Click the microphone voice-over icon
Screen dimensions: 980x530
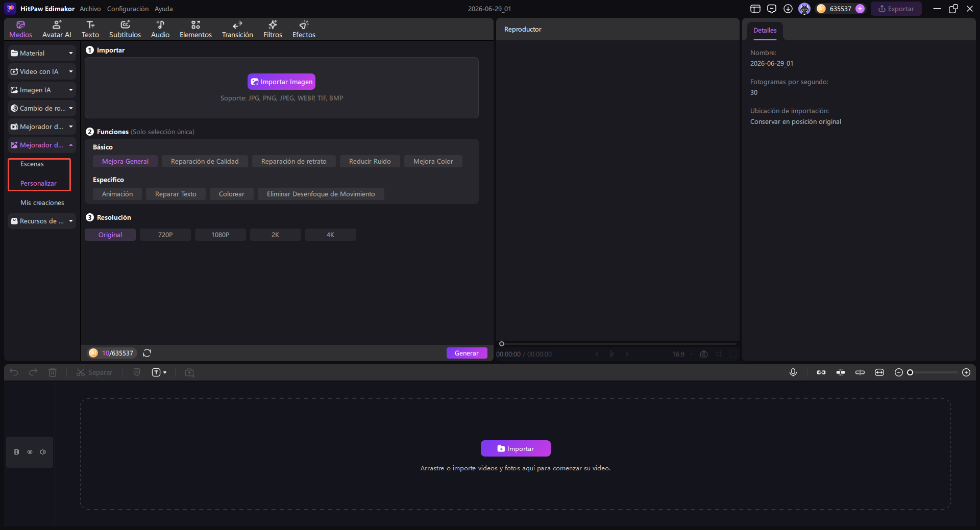click(x=793, y=372)
